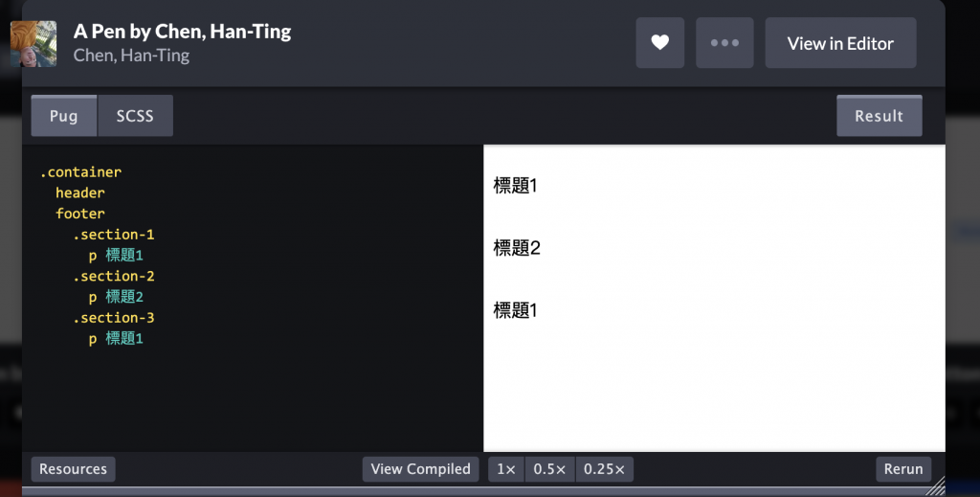Click the .section-2 line in the Pug code

point(114,276)
